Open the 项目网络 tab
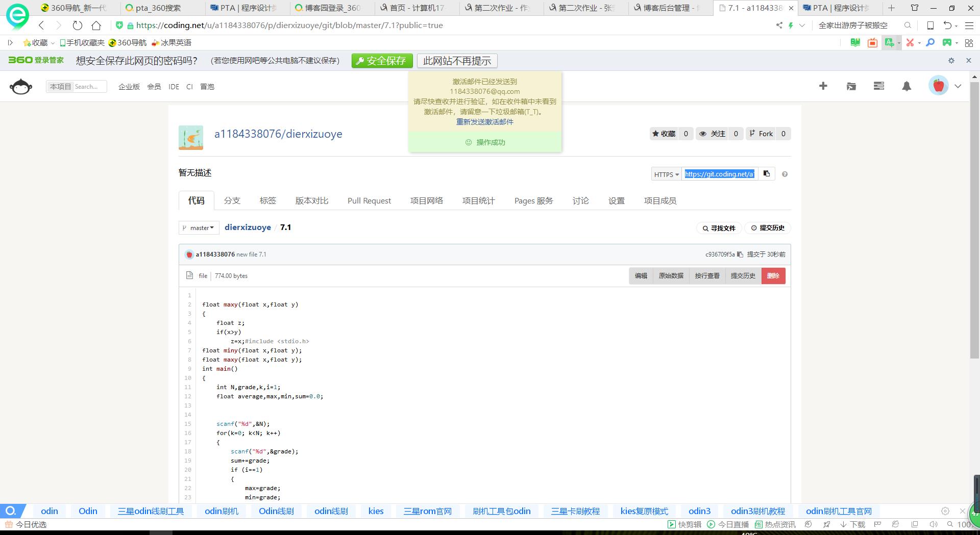Image resolution: width=980 pixels, height=535 pixels. click(x=427, y=201)
